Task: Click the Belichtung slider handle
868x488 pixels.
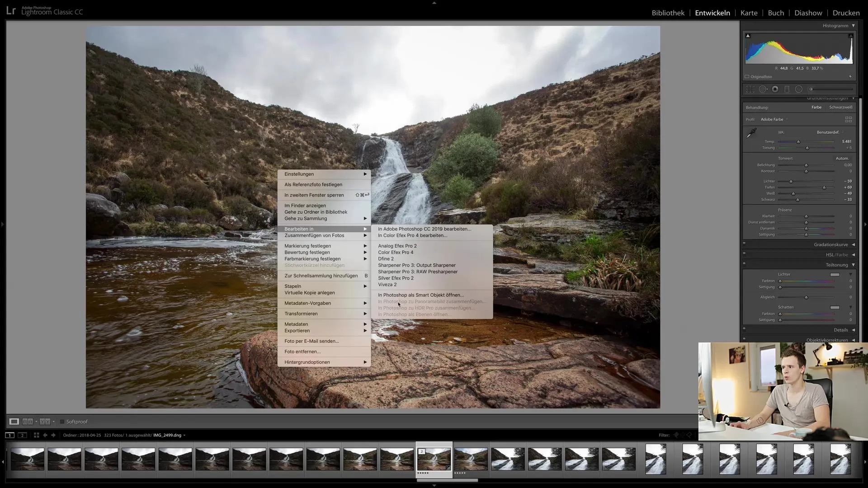Action: (x=806, y=165)
